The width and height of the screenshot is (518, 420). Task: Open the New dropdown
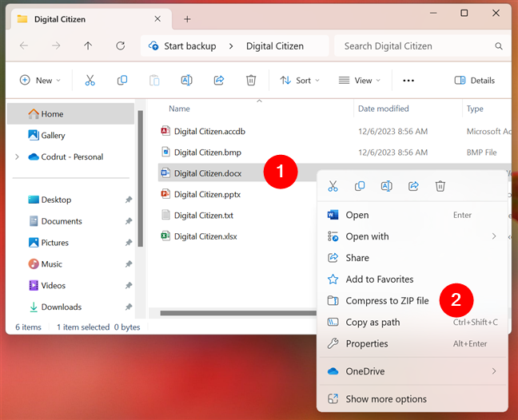pyautogui.click(x=40, y=80)
